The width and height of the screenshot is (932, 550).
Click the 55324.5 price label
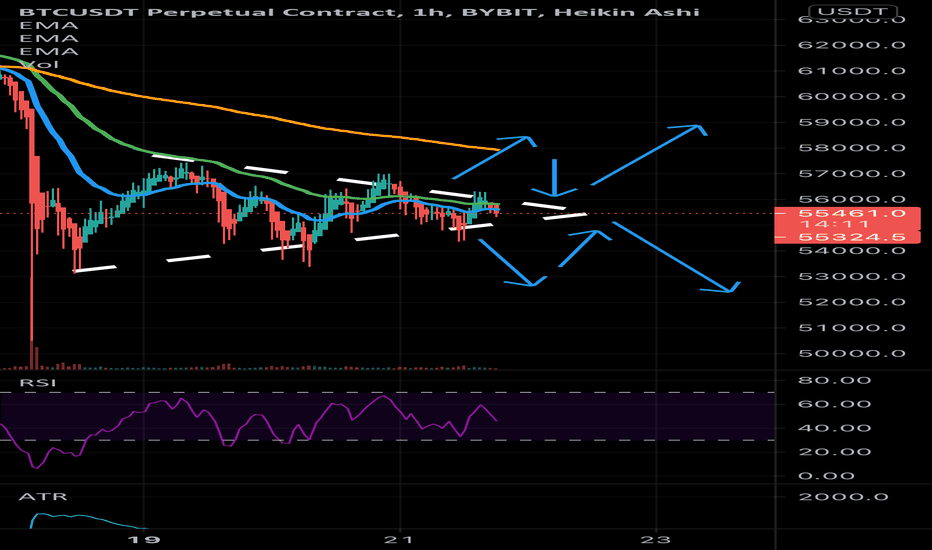[852, 237]
